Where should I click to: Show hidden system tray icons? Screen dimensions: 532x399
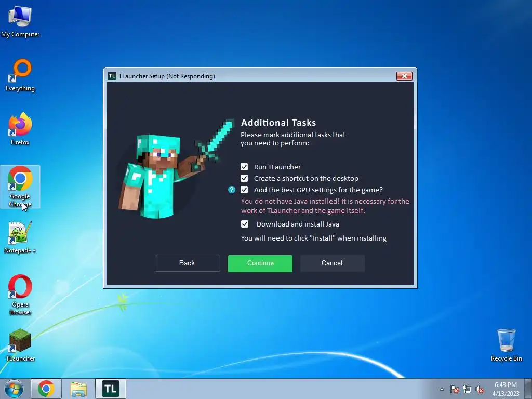442,390
